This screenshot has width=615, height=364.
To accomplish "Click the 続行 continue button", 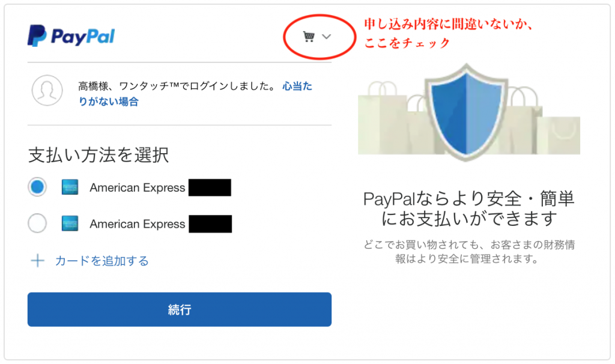I will tap(179, 309).
